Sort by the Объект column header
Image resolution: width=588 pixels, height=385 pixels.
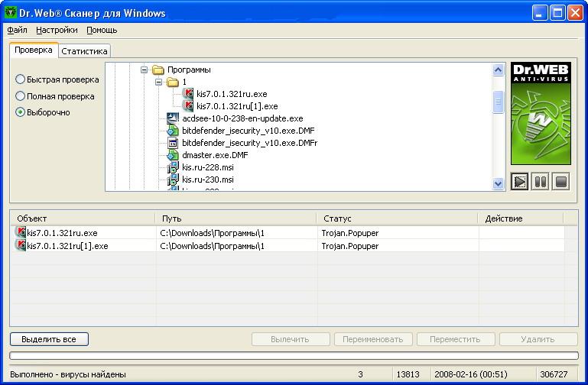pyautogui.click(x=83, y=218)
